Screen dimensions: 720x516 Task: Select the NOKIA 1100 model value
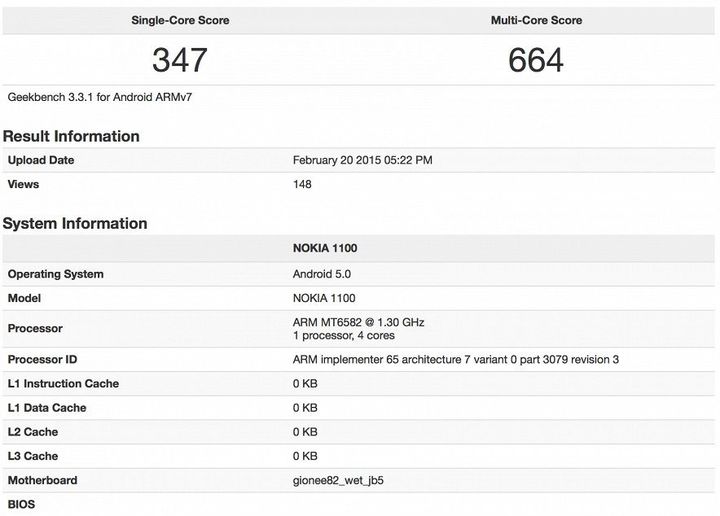point(324,298)
